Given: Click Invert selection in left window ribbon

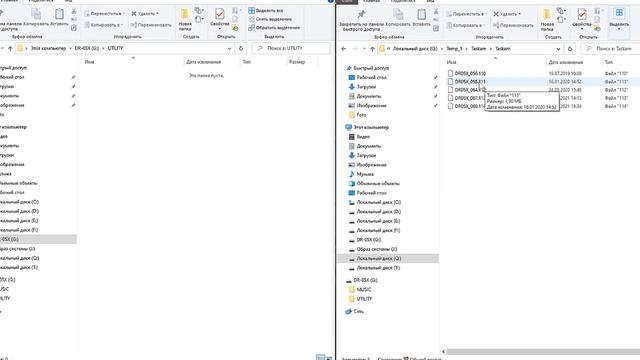Looking at the screenshot, I should point(274,28).
